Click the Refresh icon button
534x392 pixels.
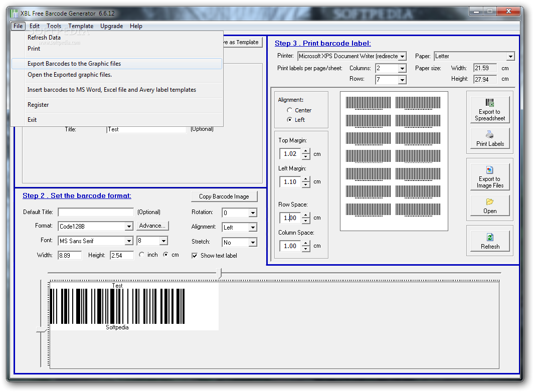click(490, 241)
